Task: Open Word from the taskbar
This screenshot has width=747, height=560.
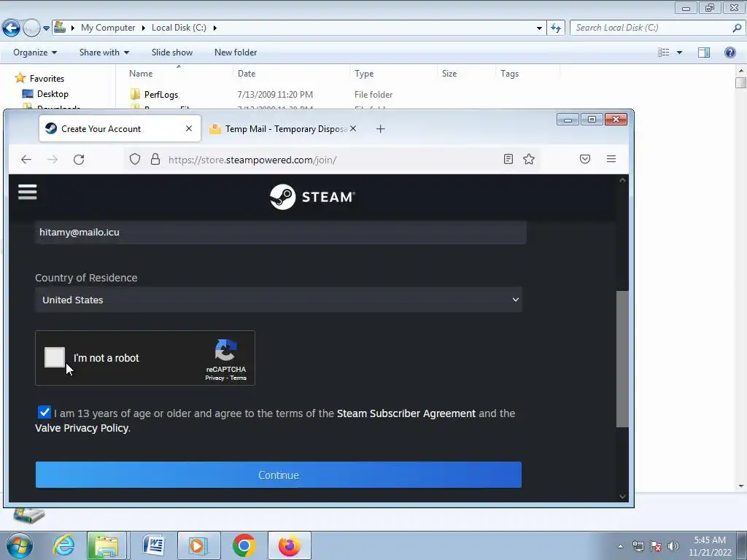Action: point(153,545)
